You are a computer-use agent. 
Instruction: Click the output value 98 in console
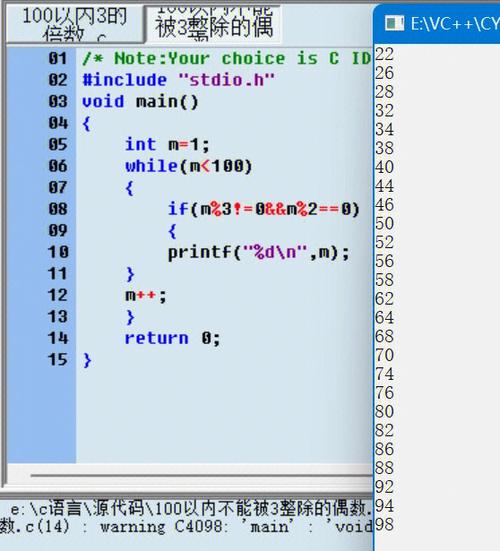click(x=384, y=525)
